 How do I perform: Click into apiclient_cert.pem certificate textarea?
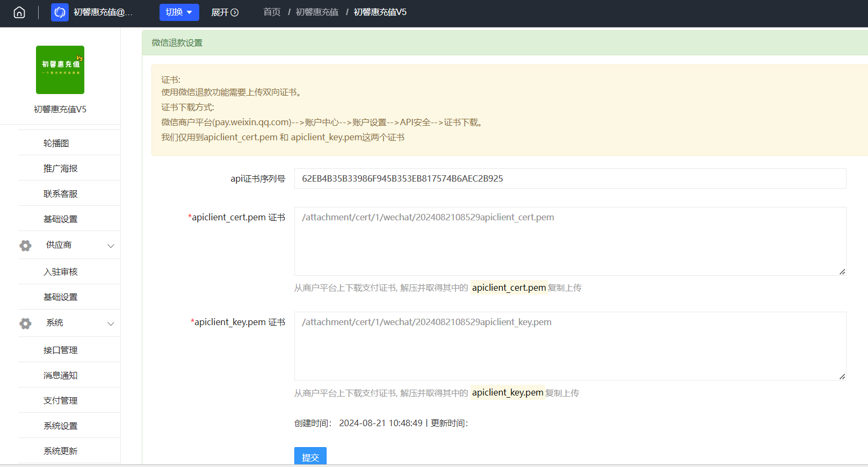(570, 241)
